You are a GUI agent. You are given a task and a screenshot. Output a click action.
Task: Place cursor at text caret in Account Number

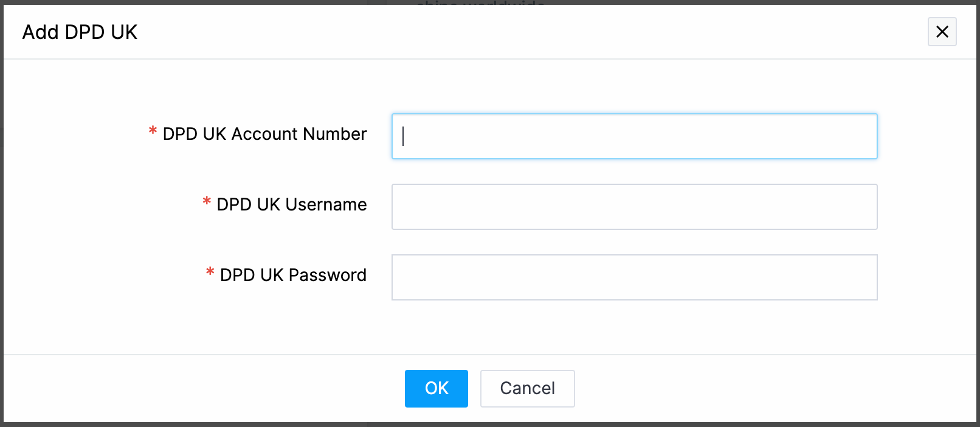tap(403, 136)
